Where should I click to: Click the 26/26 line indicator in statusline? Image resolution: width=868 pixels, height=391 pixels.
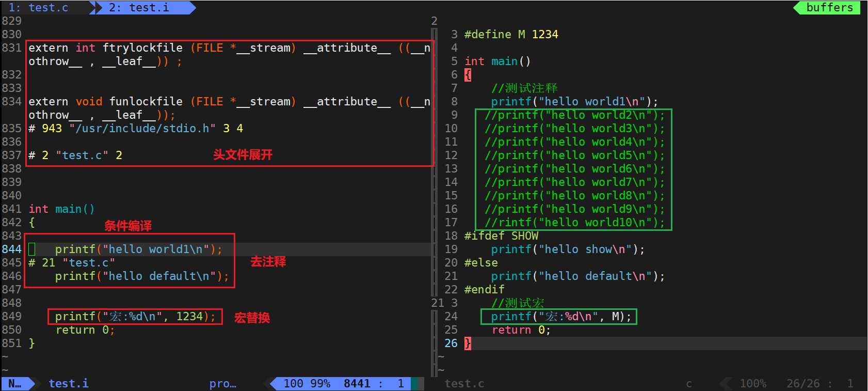tap(803, 384)
